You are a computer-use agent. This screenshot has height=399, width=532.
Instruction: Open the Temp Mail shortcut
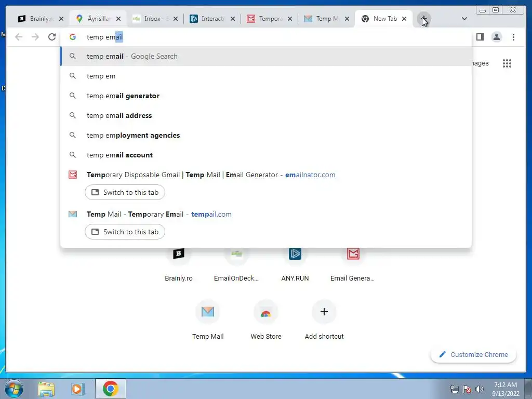point(208,320)
